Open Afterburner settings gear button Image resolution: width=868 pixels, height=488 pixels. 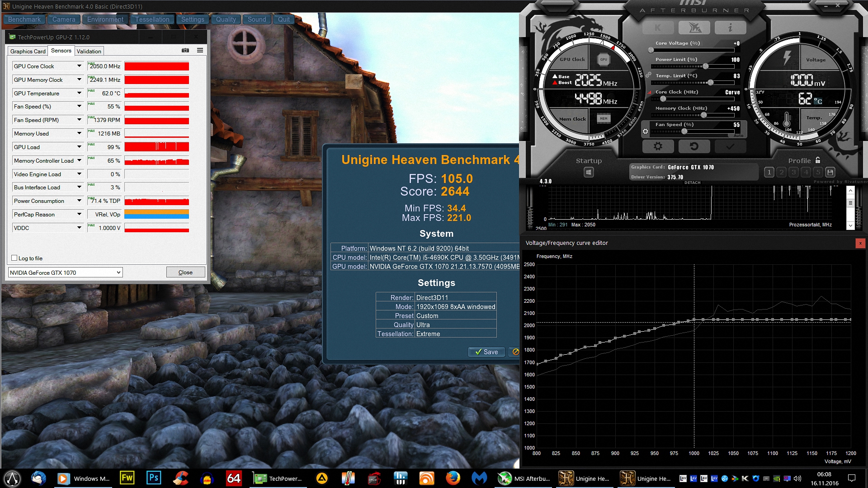658,146
